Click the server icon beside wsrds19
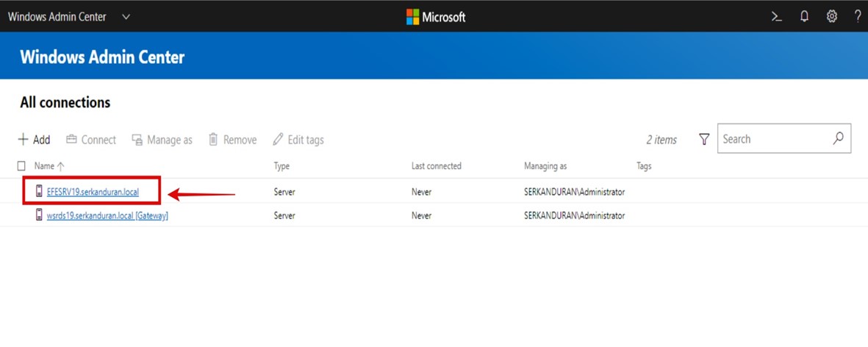Screen dimensions: 868x347 tap(39, 215)
